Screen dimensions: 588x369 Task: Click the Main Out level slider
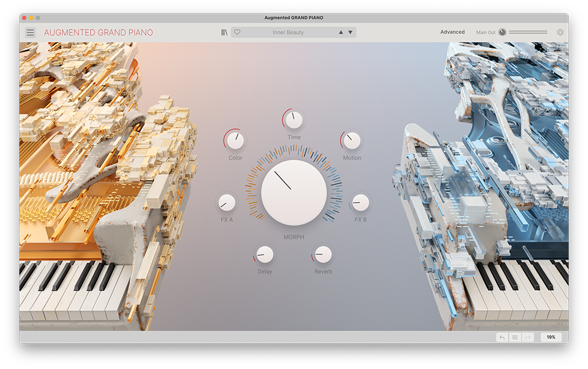point(527,32)
